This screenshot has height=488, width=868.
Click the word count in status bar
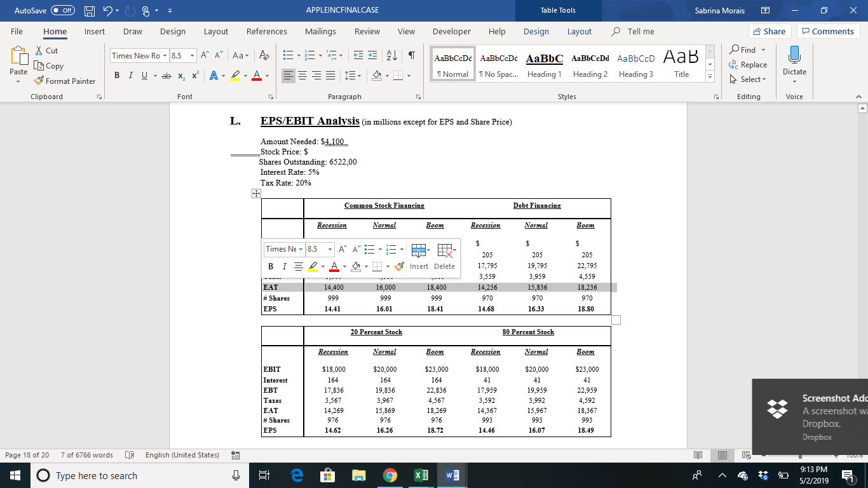point(86,455)
